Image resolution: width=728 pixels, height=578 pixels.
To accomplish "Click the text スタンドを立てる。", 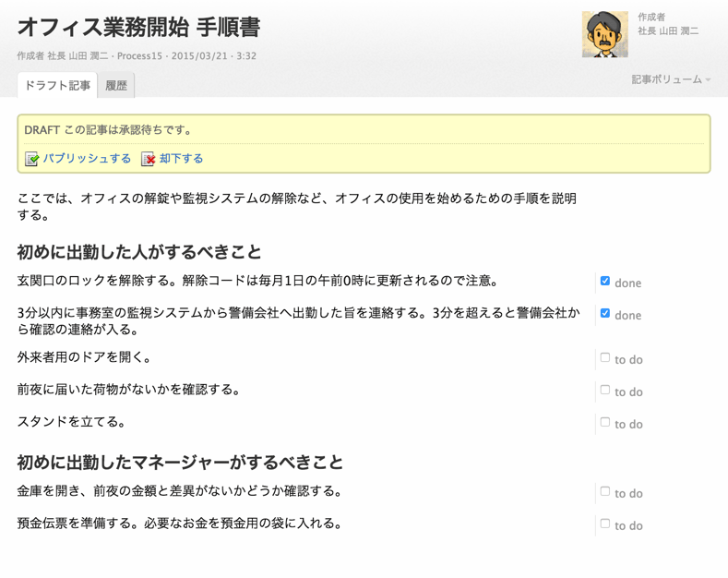I will 71,421.
